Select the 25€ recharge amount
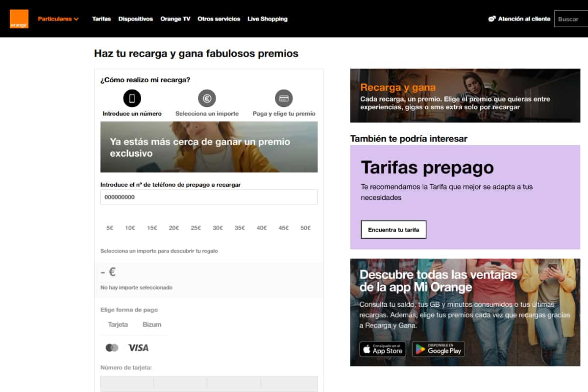The width and height of the screenshot is (588, 392). pos(196,228)
